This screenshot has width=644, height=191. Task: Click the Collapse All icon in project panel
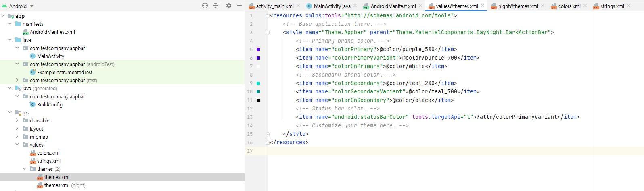[215, 6]
